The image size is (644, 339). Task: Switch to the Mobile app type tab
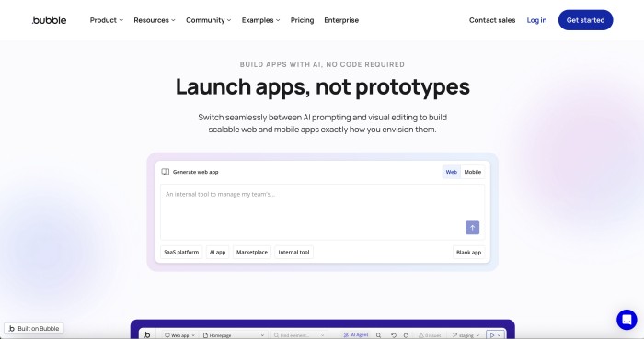pyautogui.click(x=472, y=172)
